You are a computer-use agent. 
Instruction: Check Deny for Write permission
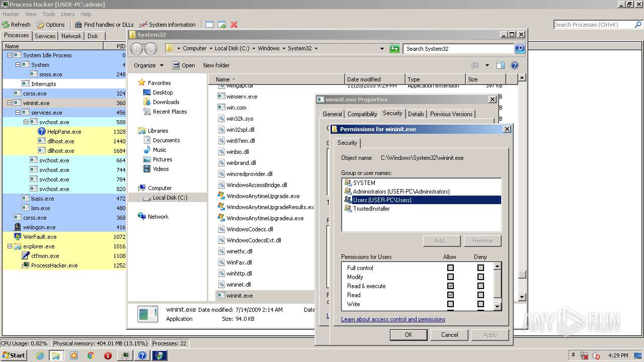pos(480,304)
